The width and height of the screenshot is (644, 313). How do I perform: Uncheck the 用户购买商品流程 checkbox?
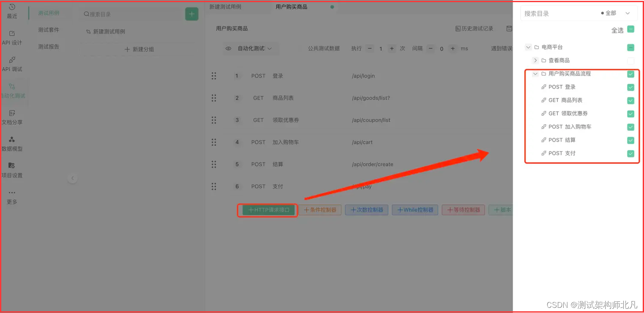pyautogui.click(x=631, y=74)
